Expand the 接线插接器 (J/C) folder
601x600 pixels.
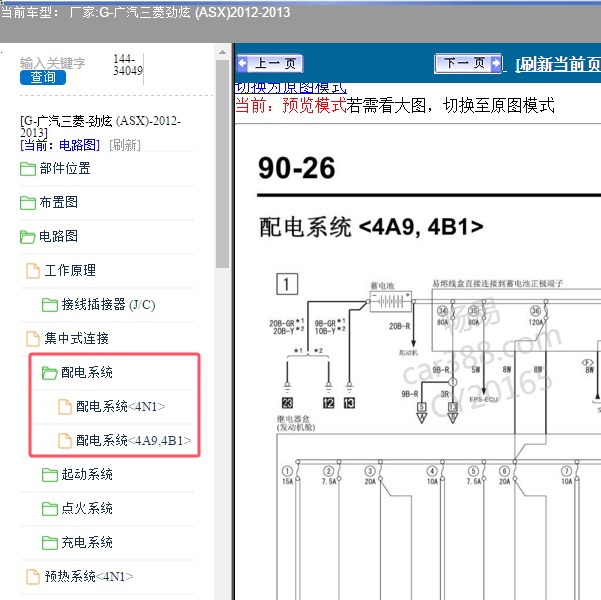(108, 304)
